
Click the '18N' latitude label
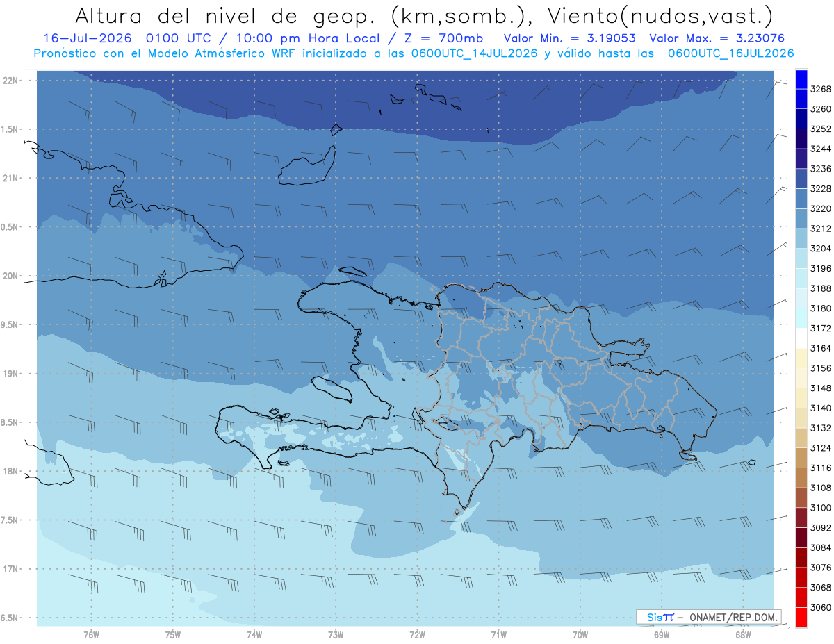tap(11, 472)
